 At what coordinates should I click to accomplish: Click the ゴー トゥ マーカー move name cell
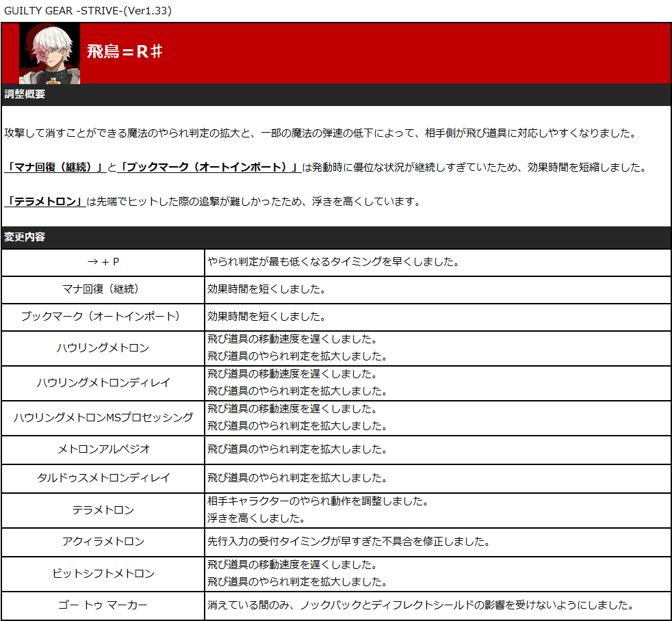103,605
